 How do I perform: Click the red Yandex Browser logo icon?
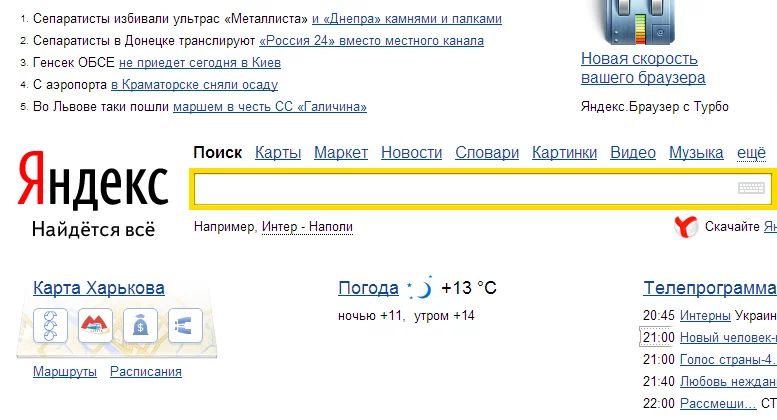coord(686,227)
